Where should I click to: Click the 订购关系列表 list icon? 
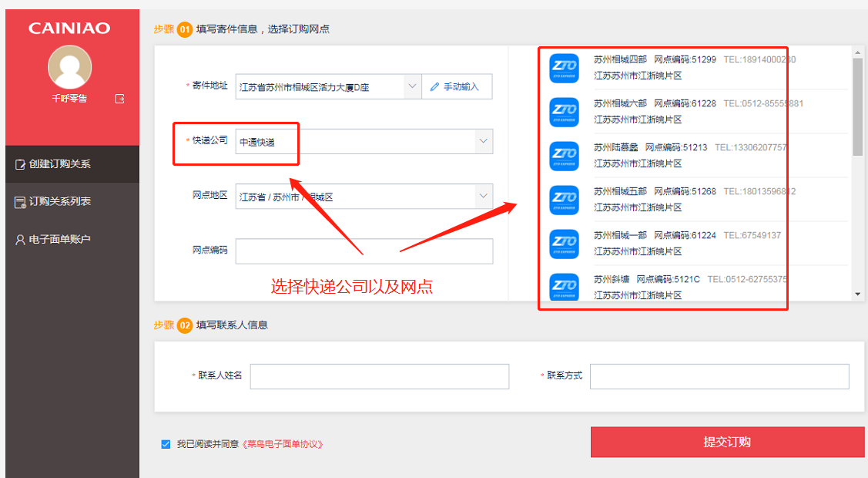point(20,202)
